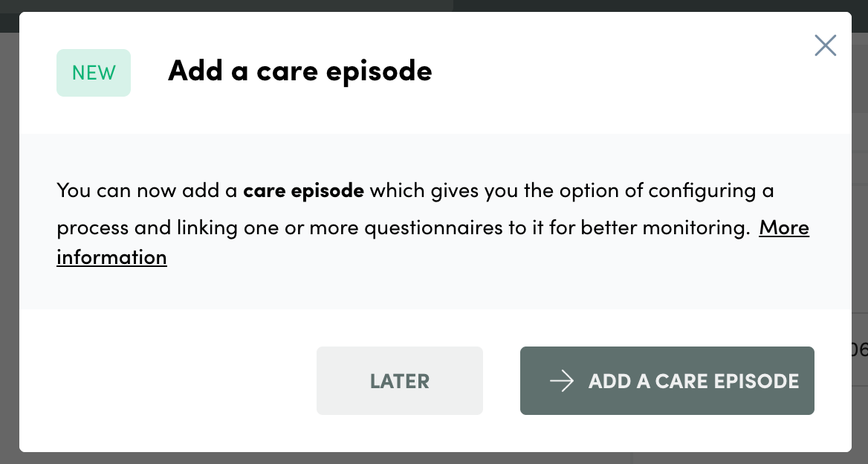Click the underlined word "information" on second line
The height and width of the screenshot is (464, 868).
(111, 257)
